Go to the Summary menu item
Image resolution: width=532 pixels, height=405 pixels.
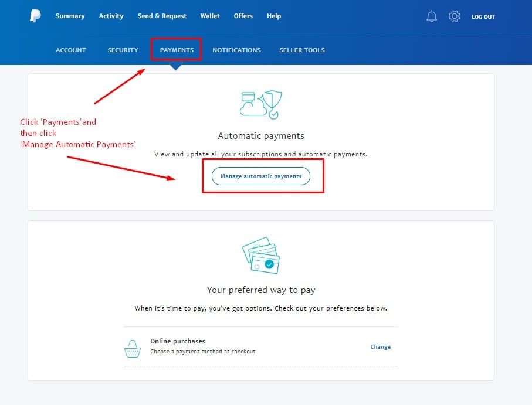pyautogui.click(x=70, y=16)
